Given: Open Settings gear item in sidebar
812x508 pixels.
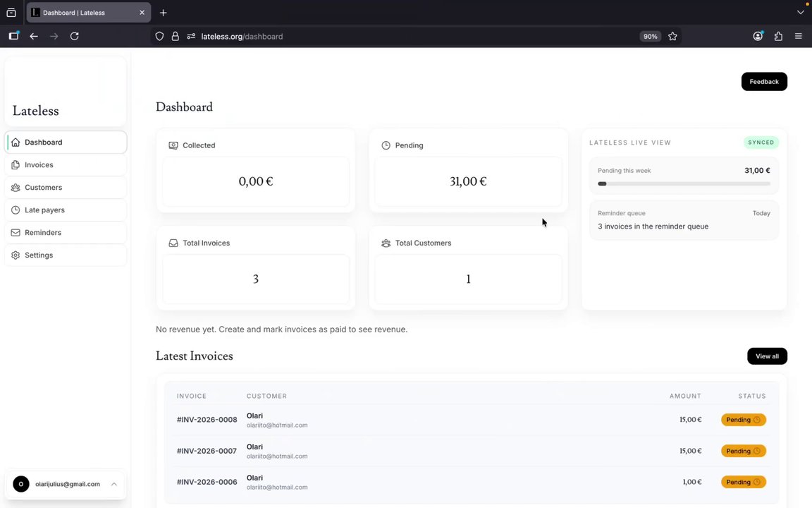Looking at the screenshot, I should pyautogui.click(x=66, y=255).
